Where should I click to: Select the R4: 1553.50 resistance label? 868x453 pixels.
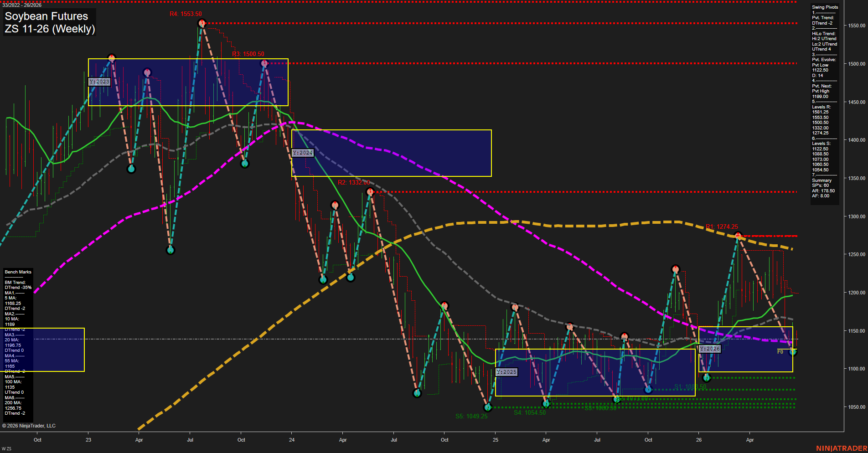coord(186,14)
